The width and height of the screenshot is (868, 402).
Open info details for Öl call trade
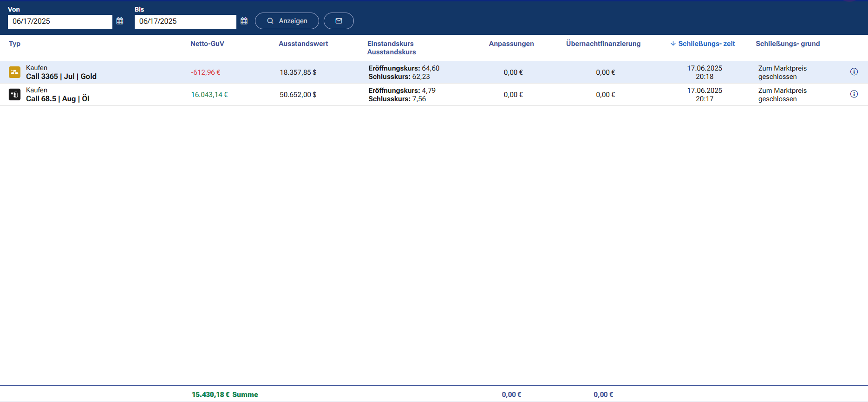tap(854, 94)
